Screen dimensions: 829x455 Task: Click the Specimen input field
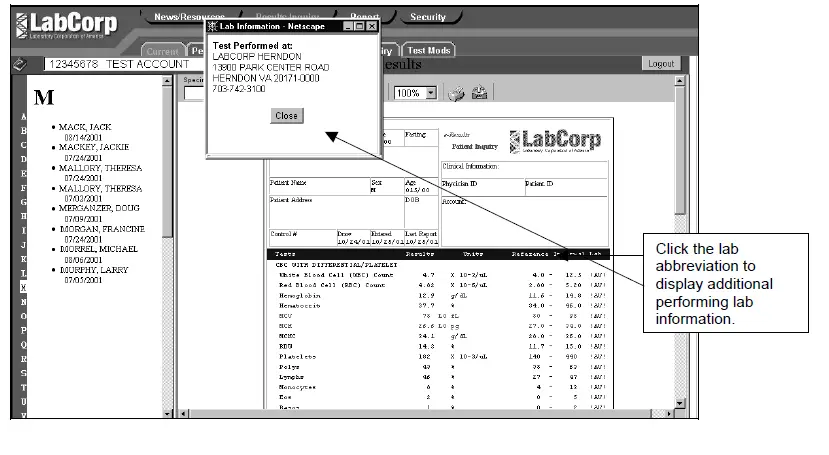pyautogui.click(x=195, y=93)
